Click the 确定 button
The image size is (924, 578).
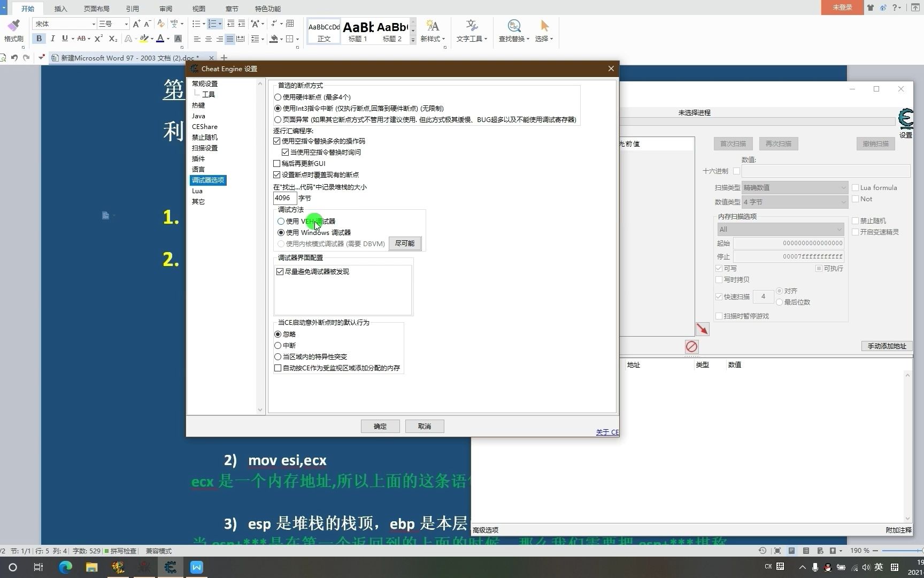[380, 427]
